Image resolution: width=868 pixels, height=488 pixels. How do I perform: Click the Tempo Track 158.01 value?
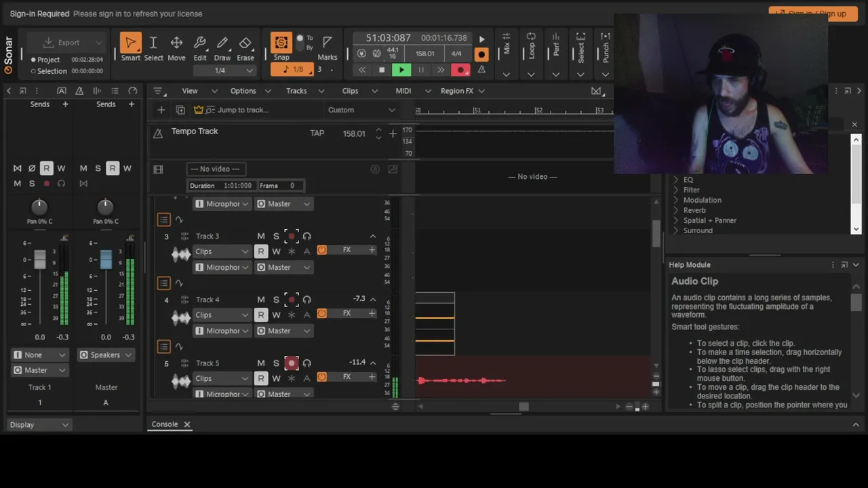354,134
